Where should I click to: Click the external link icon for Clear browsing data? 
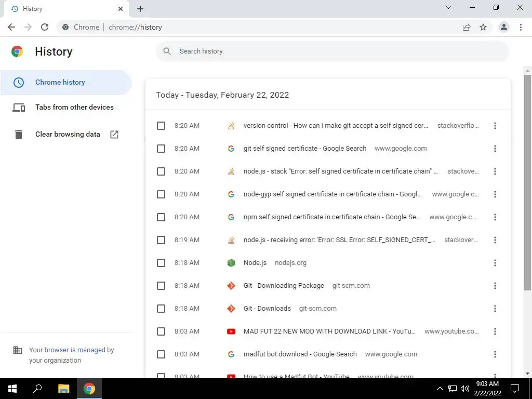(114, 135)
